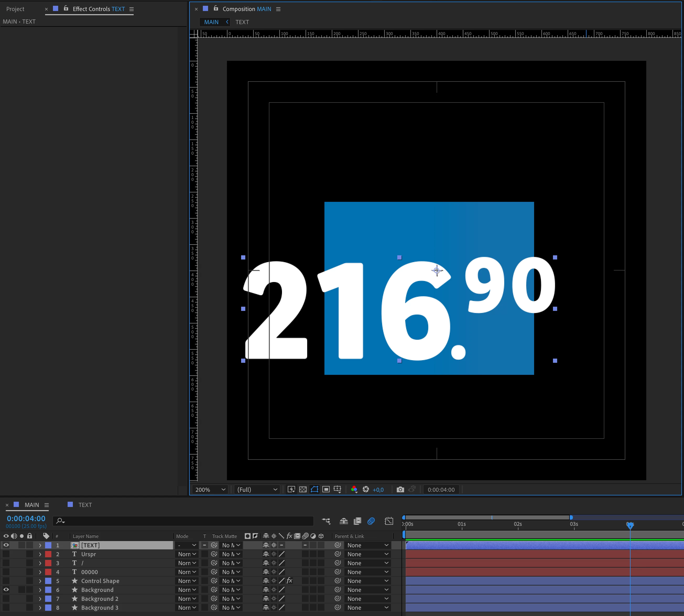Enable Motion Blur for the timeline
Viewport: 684px width, 616px height.
point(371,521)
